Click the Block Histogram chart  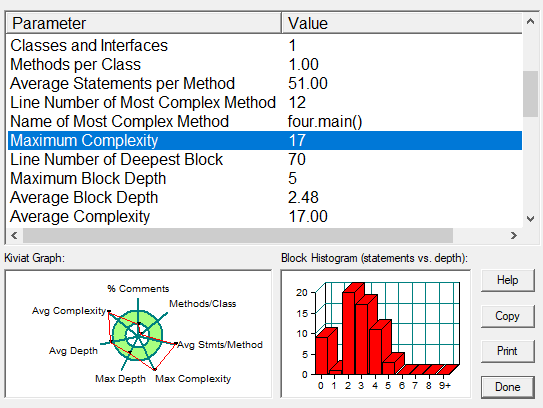(376, 334)
